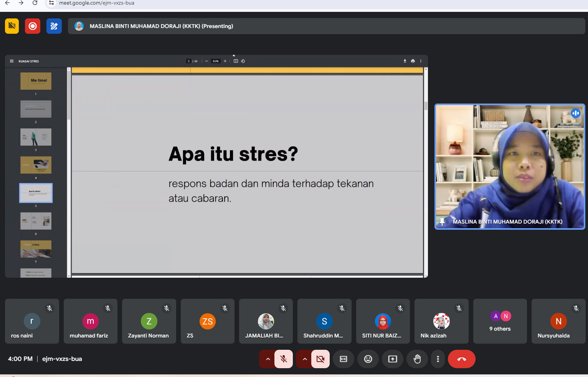This screenshot has width=588, height=377.
Task: Expand audio settings arrow beside microphone
Action: point(268,359)
